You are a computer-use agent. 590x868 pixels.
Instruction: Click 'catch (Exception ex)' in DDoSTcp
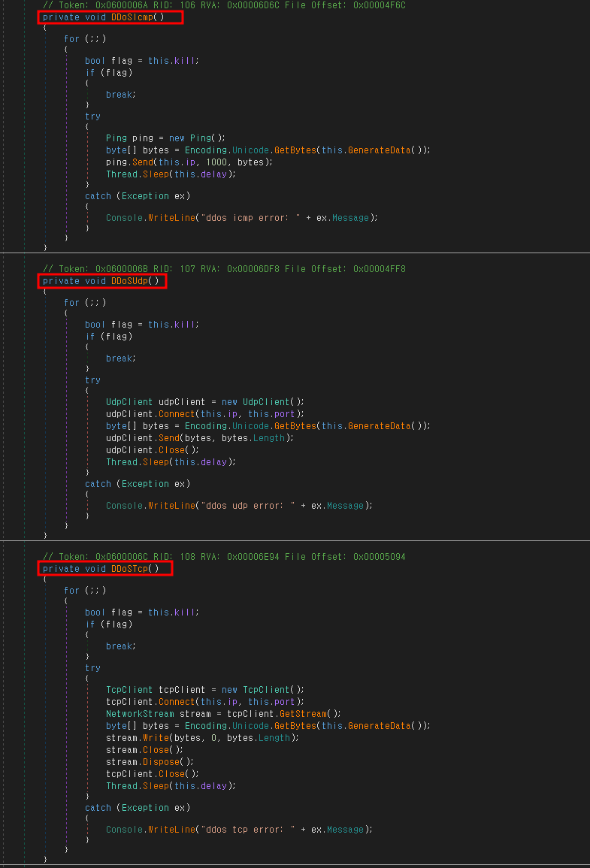click(138, 808)
